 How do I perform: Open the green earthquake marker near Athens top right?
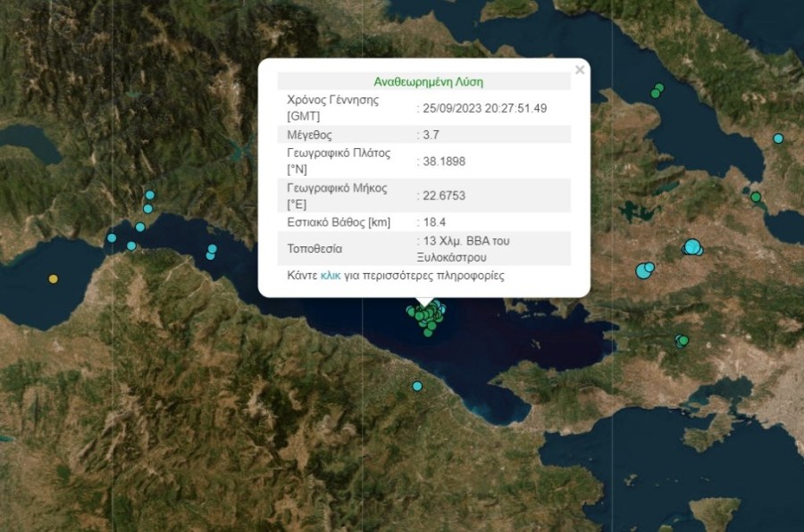click(x=658, y=90)
